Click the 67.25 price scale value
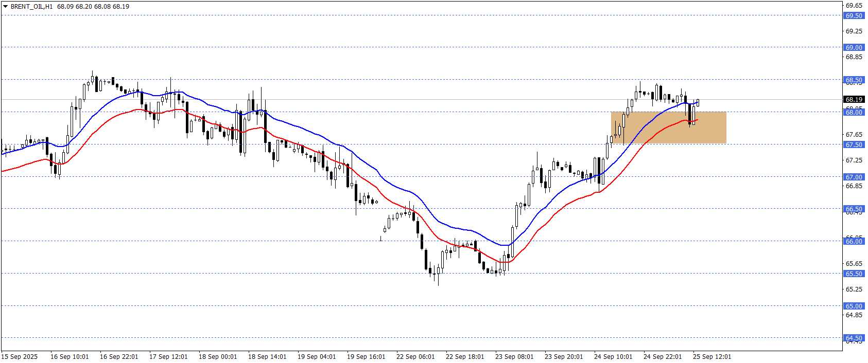Viewport: 868px width, 363px height. point(854,160)
